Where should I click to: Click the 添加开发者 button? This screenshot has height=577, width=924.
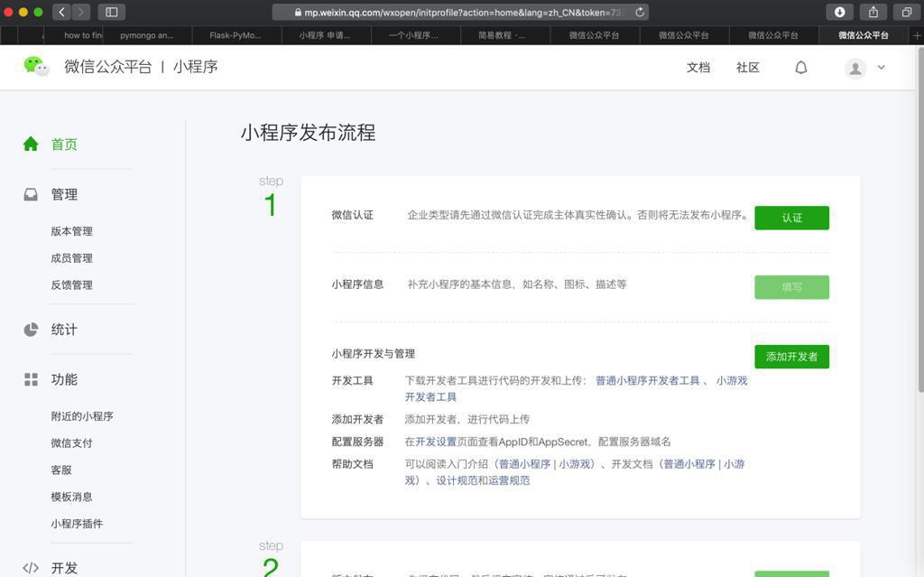791,357
